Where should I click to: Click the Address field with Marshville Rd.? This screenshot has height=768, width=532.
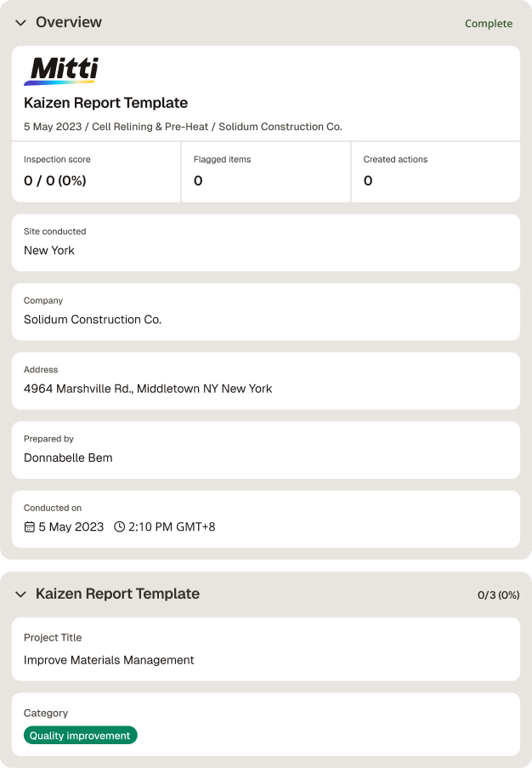point(266,380)
